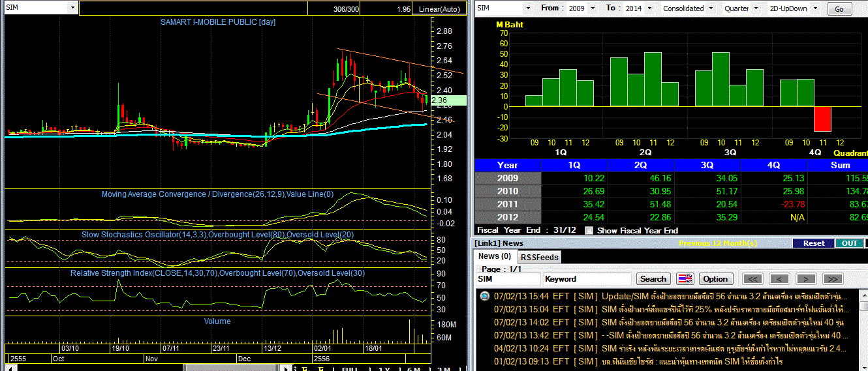
Task: Click the current price 2.36 marker
Action: click(450, 100)
